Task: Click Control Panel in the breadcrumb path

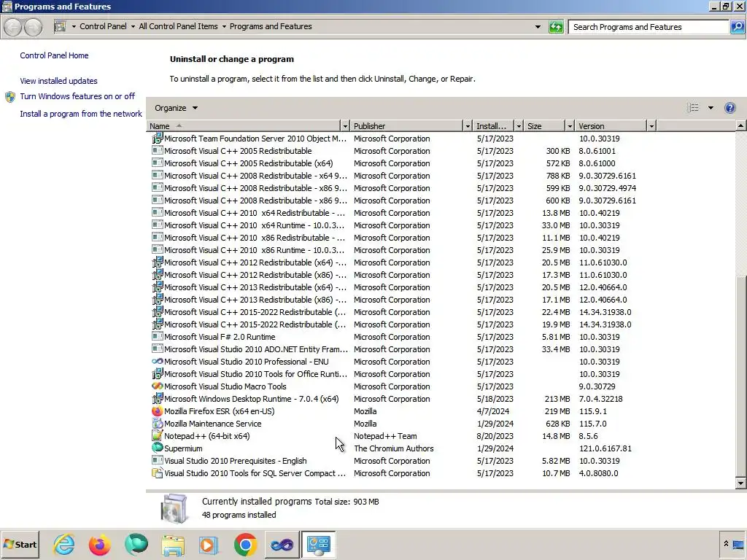Action: point(103,27)
